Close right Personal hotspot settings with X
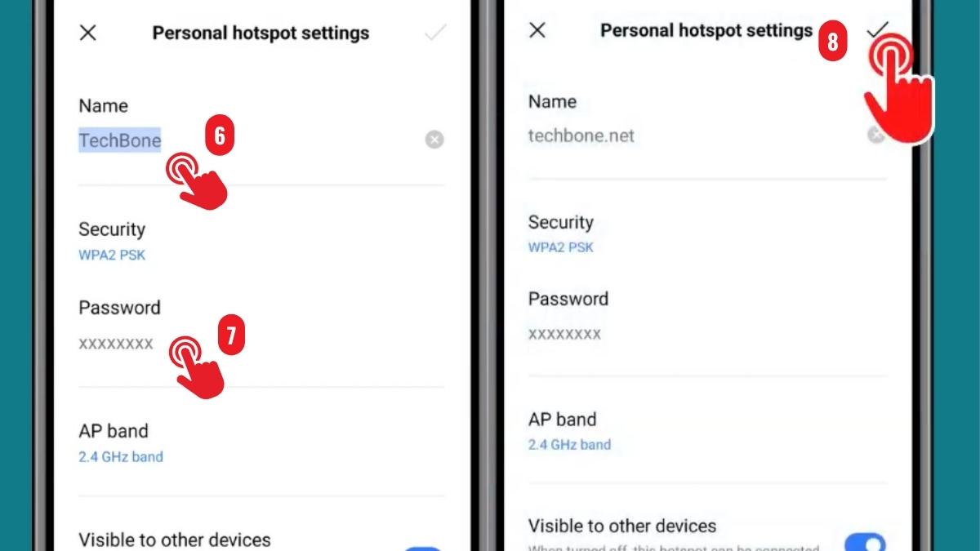 (x=537, y=30)
